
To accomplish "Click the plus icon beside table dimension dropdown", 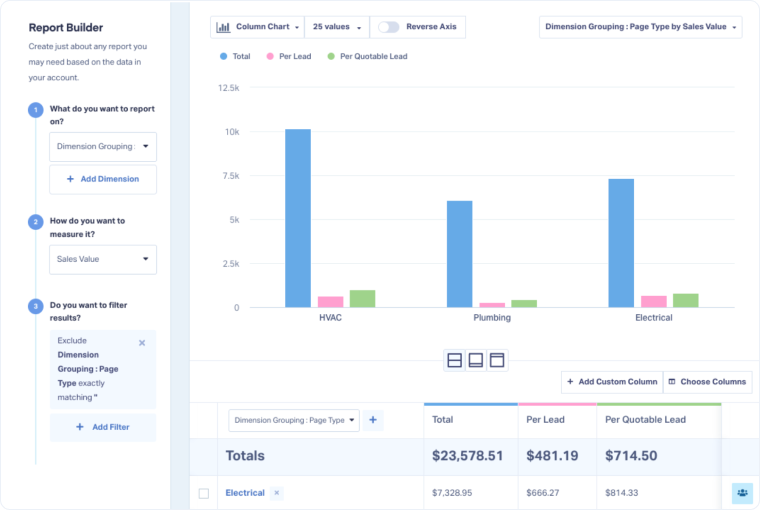I will coord(373,420).
